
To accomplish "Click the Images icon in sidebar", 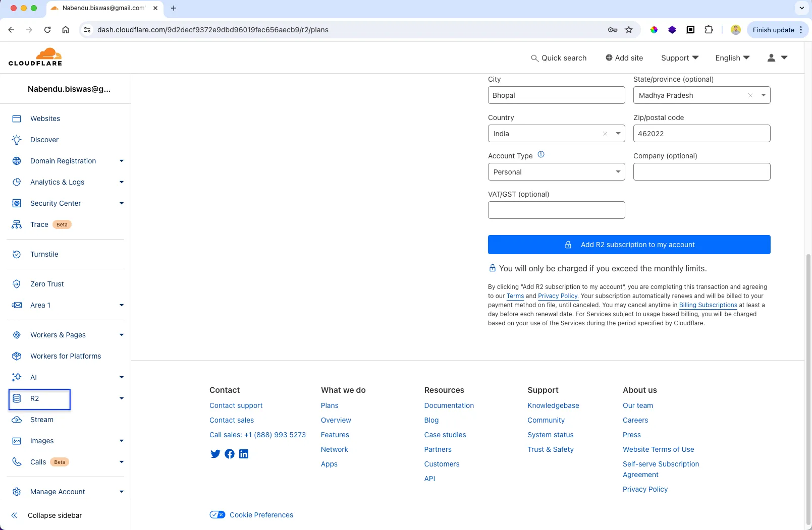I will tap(17, 441).
